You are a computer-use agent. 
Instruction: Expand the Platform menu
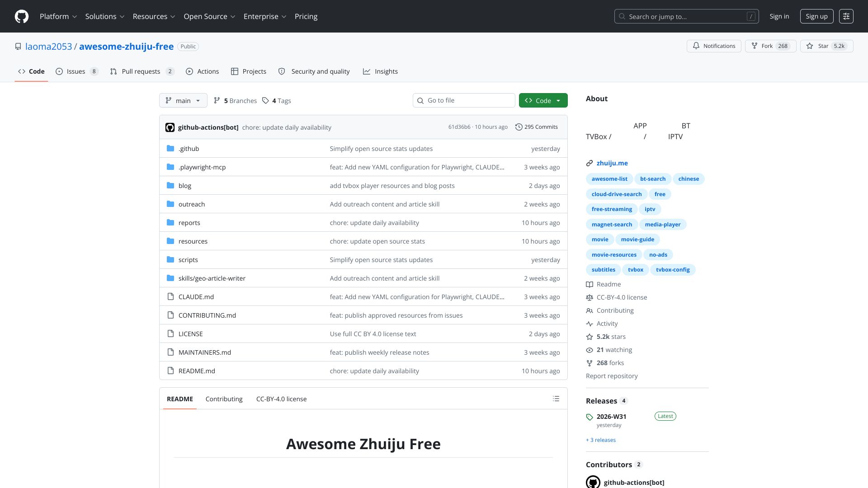click(58, 16)
